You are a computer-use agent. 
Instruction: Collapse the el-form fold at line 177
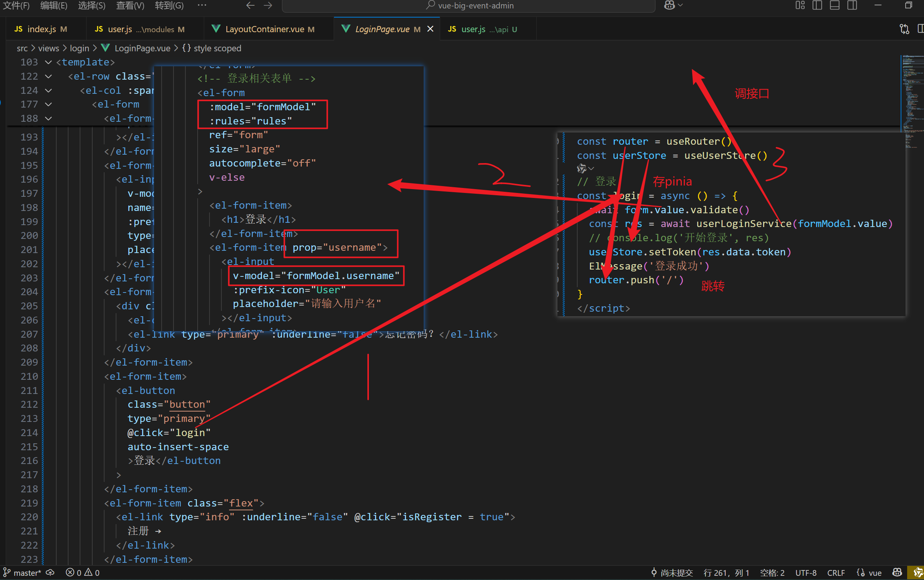pyautogui.click(x=48, y=105)
